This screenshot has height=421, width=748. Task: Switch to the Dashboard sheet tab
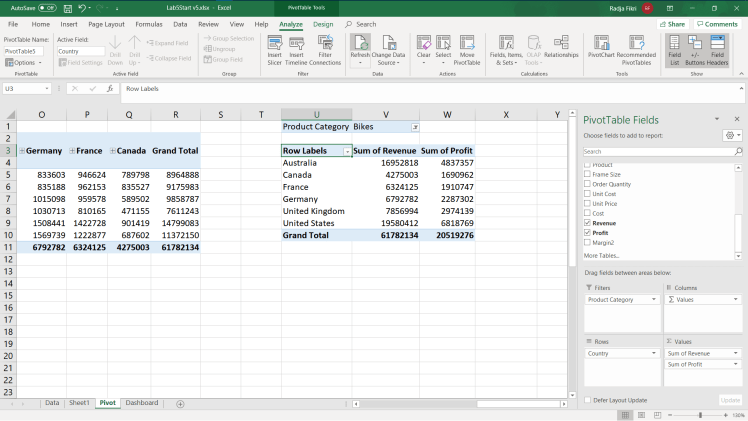click(141, 403)
